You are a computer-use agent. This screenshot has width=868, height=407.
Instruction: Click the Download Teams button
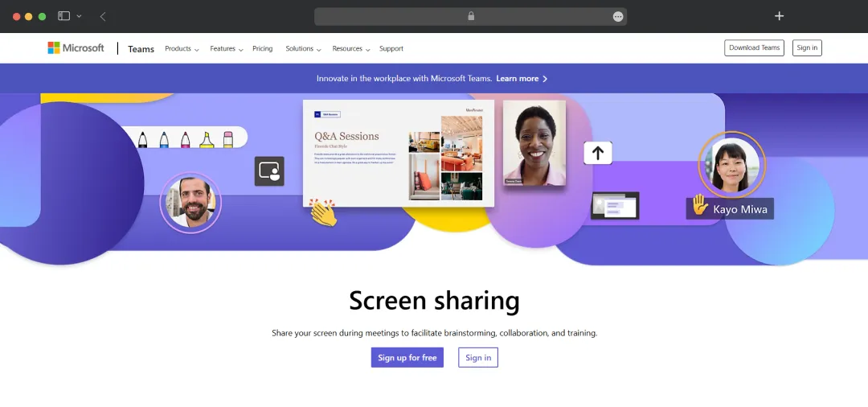point(754,48)
